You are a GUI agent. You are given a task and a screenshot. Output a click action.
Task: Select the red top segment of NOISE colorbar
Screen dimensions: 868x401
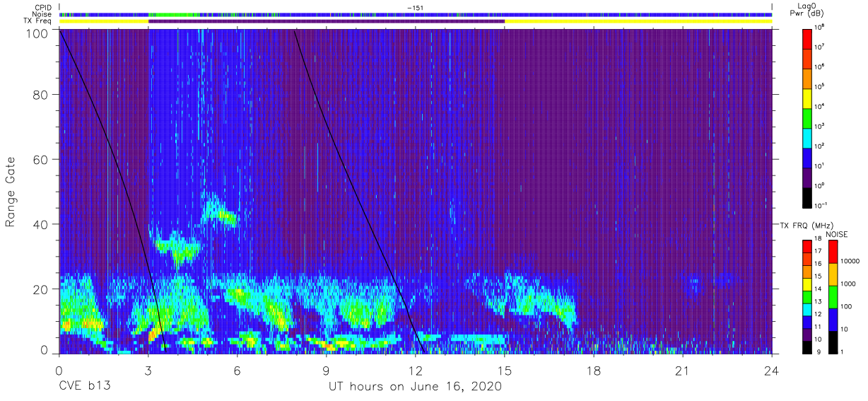click(x=833, y=252)
